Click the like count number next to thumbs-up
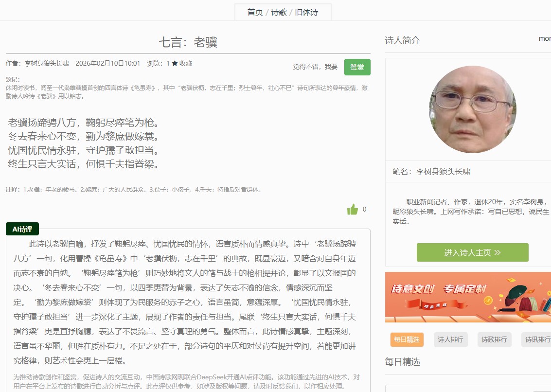The height and width of the screenshot is (392, 551). (364, 209)
